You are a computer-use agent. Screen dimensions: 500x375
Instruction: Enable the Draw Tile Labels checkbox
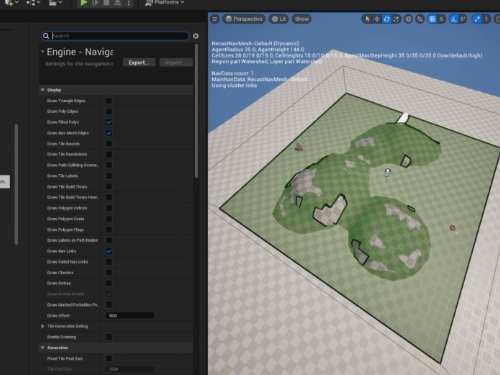[x=109, y=176]
